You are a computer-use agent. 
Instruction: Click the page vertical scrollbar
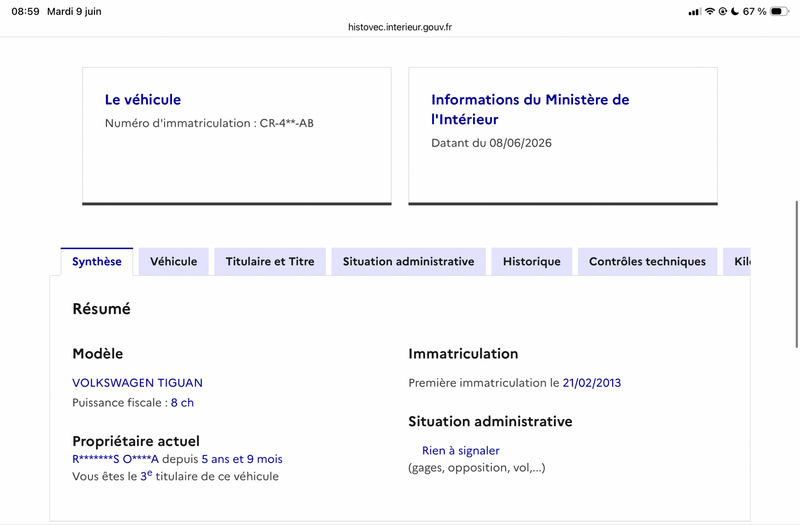click(x=796, y=274)
